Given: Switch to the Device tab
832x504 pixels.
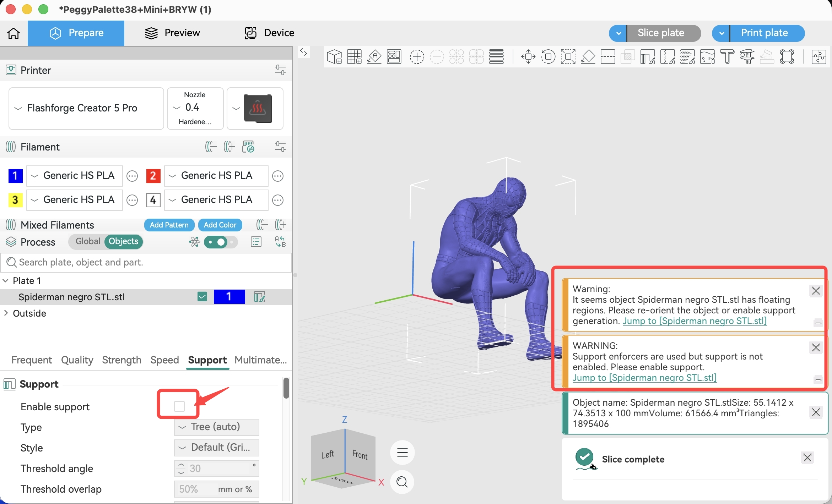Looking at the screenshot, I should click(x=270, y=33).
